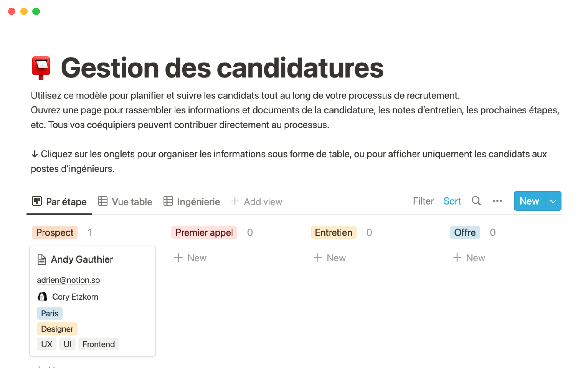Open the Sort settings
The height and width of the screenshot is (368, 588).
pyautogui.click(x=452, y=201)
